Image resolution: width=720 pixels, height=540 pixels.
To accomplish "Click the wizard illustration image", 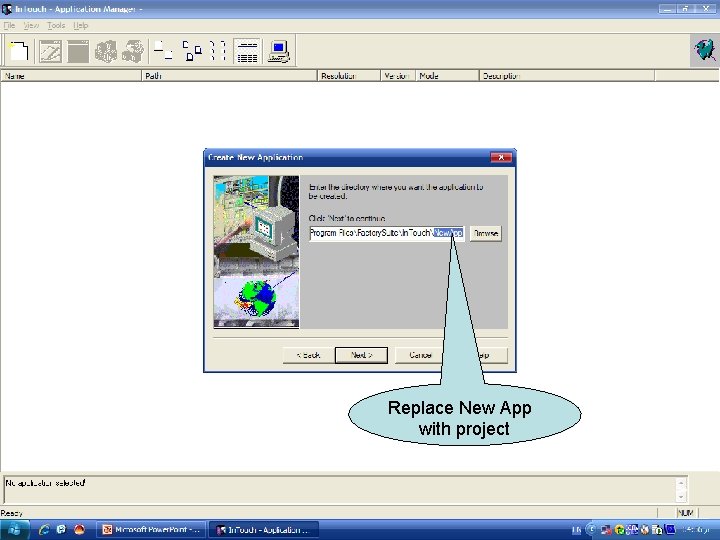I will pyautogui.click(x=256, y=252).
